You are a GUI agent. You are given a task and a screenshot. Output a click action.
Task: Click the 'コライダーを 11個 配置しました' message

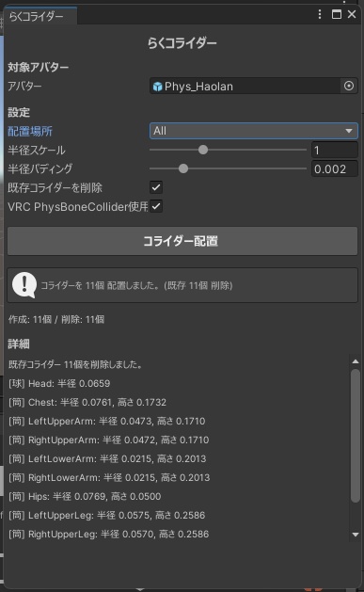pyautogui.click(x=136, y=285)
